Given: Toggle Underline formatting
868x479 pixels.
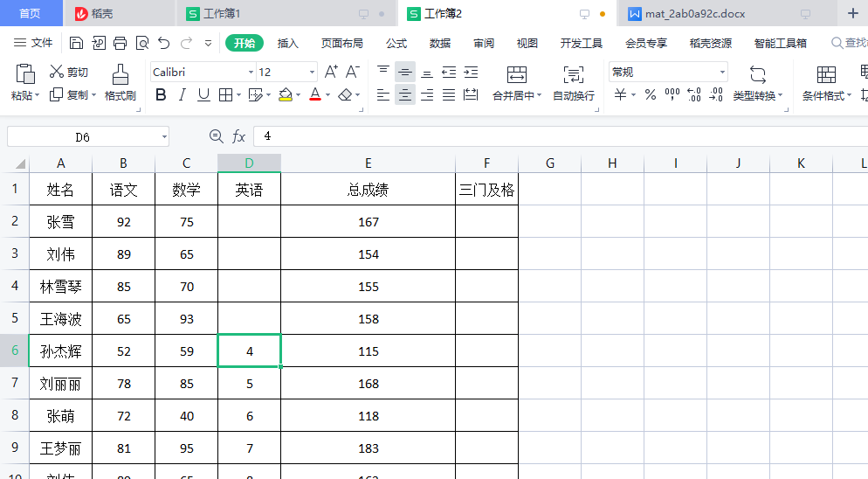Looking at the screenshot, I should pos(203,94).
